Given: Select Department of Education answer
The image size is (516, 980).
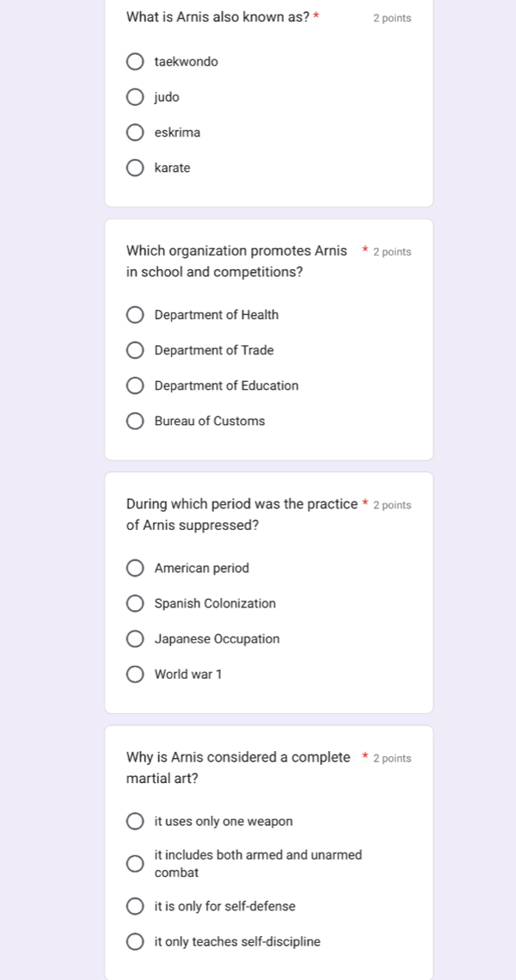Looking at the screenshot, I should pos(135,385).
